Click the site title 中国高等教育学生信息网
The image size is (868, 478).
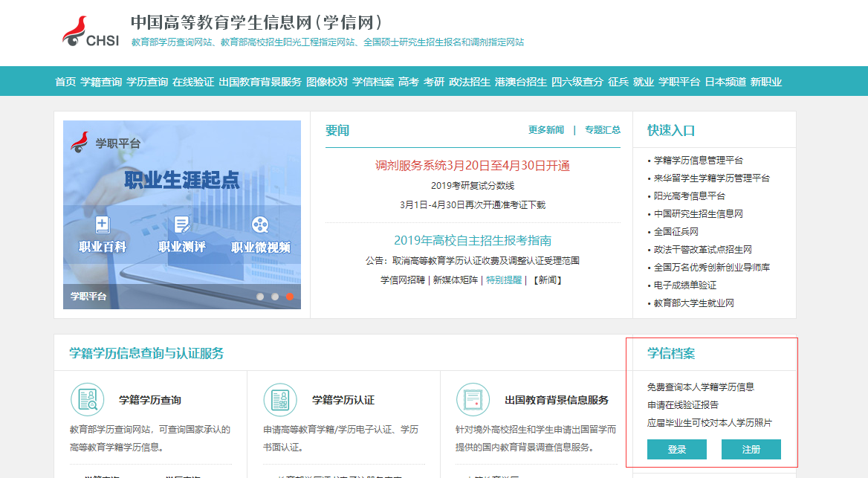point(256,23)
